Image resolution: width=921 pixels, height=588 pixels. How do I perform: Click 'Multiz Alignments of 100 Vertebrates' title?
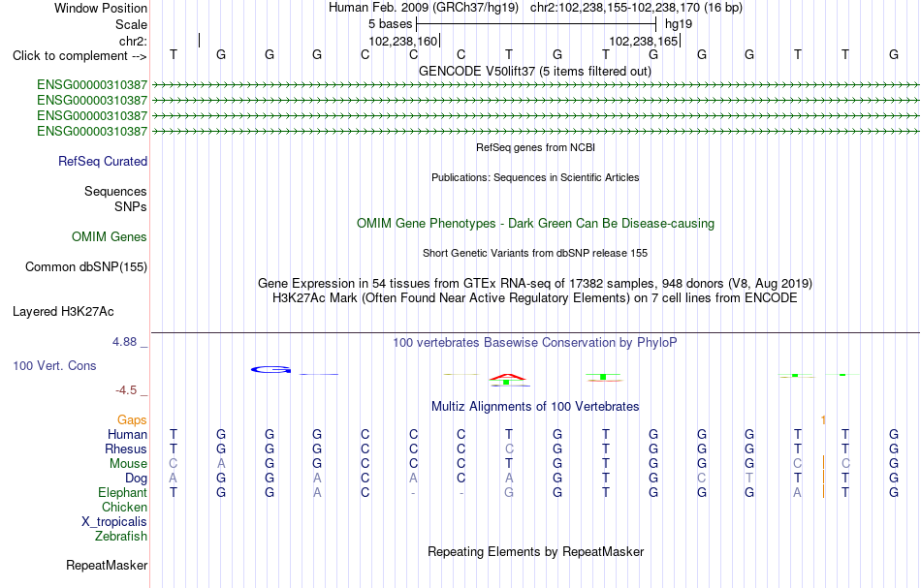click(x=535, y=406)
